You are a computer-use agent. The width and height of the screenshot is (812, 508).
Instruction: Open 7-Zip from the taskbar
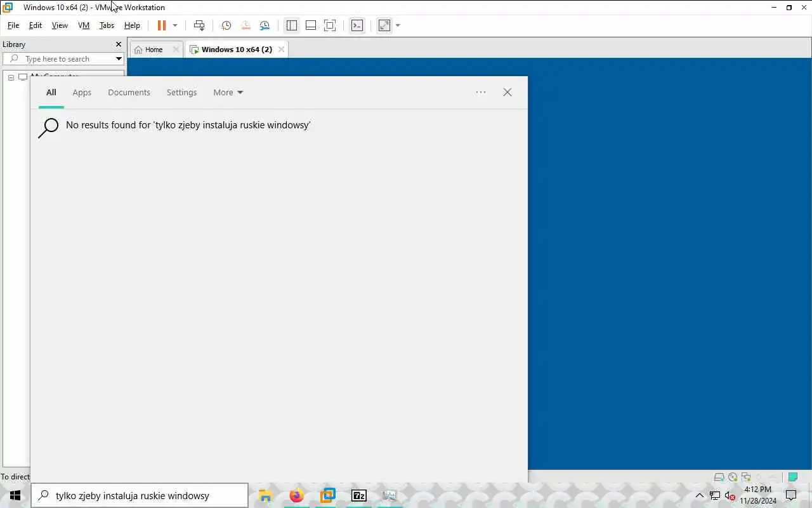click(358, 495)
